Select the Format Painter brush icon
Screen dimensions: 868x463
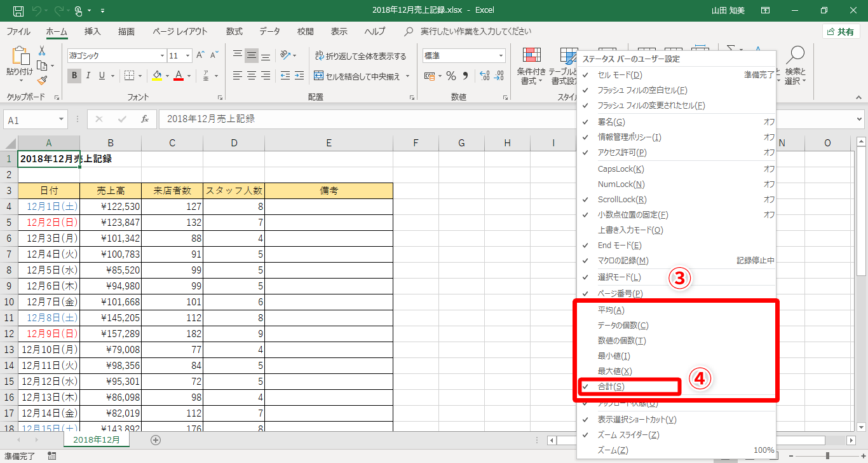(x=42, y=80)
